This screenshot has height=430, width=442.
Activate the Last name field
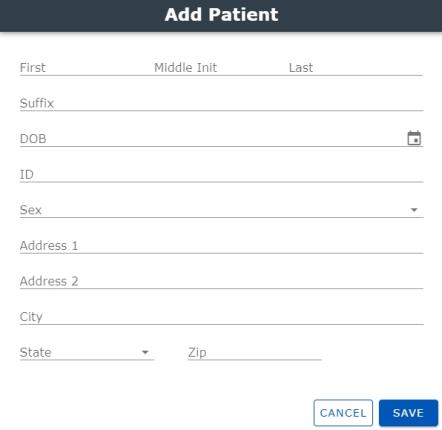coord(356,67)
